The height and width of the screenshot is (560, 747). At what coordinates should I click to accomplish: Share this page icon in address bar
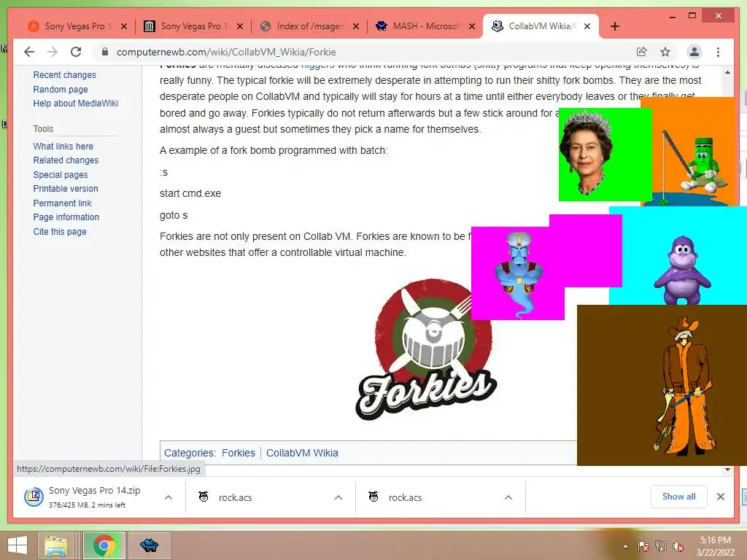(642, 52)
